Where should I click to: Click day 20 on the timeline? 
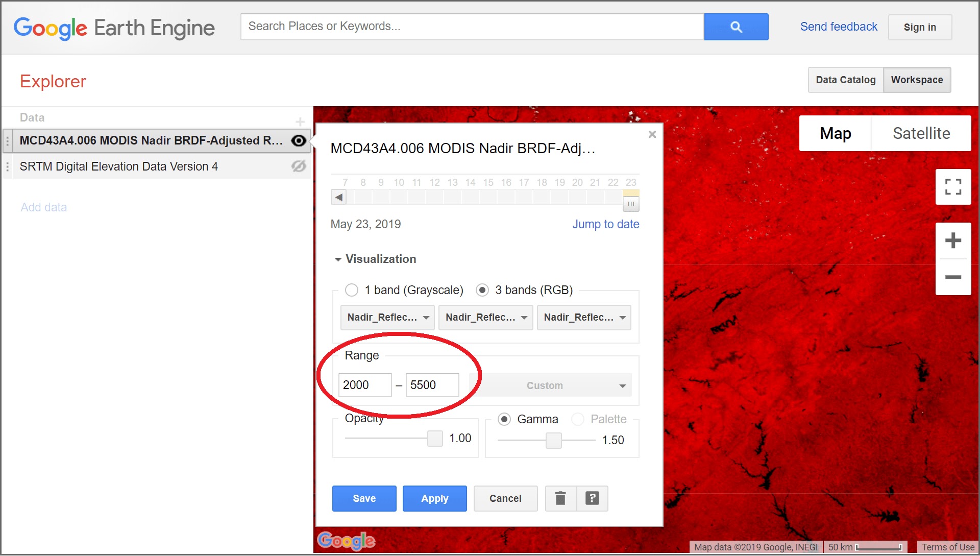point(577,183)
